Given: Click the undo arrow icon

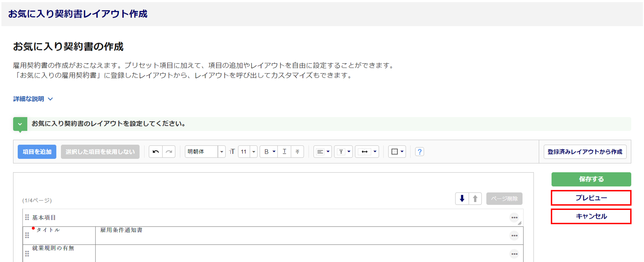Looking at the screenshot, I should (x=156, y=151).
